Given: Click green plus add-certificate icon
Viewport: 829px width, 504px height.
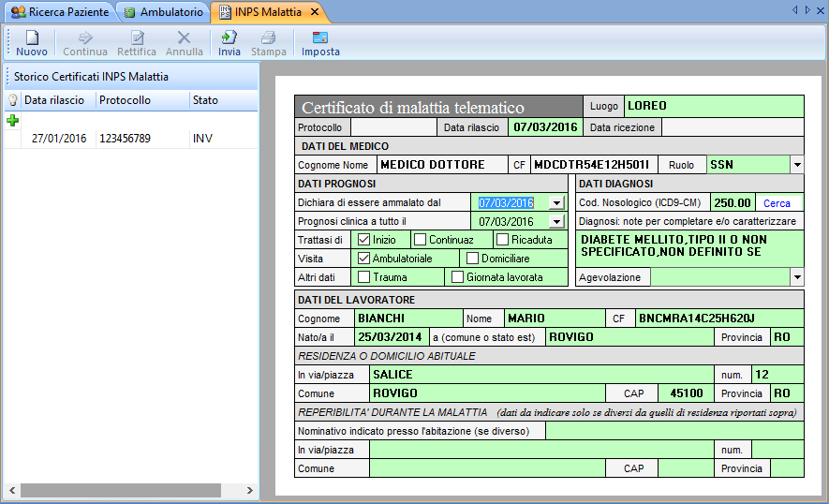Looking at the screenshot, I should [x=13, y=121].
